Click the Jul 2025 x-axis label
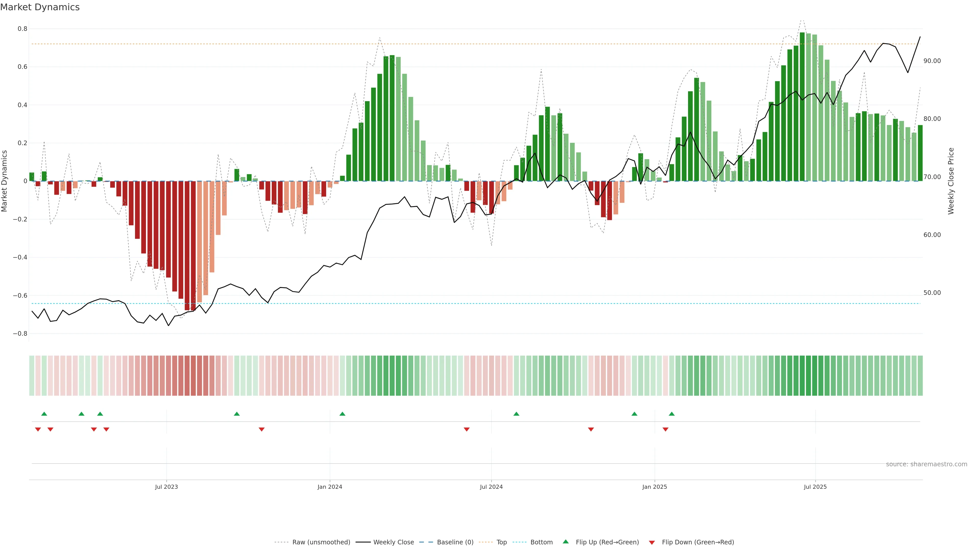The image size is (980, 551). (815, 487)
